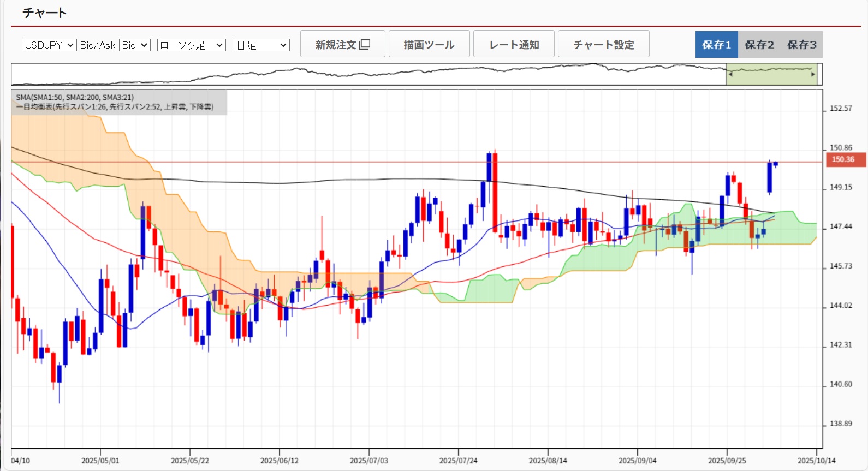Image resolution: width=868 pixels, height=471 pixels.
Task: Open the 描画ツール drawing tools
Action: click(x=429, y=44)
